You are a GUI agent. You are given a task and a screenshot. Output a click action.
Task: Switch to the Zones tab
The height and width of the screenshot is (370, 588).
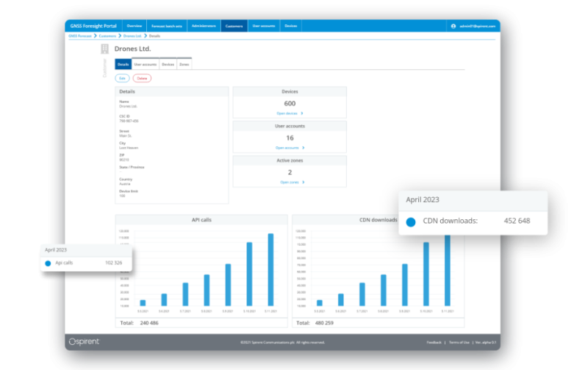(184, 64)
